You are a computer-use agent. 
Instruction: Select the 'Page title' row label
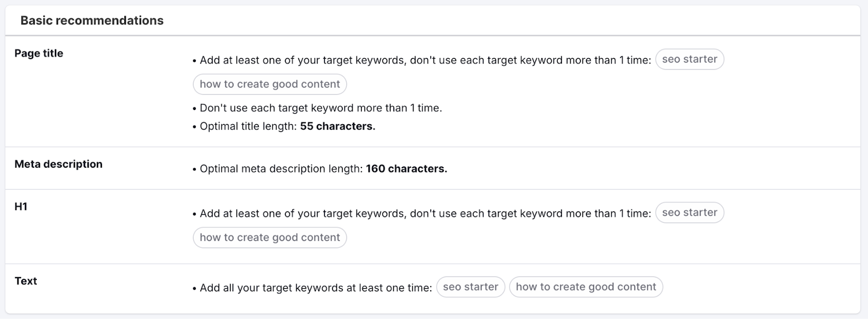[39, 53]
